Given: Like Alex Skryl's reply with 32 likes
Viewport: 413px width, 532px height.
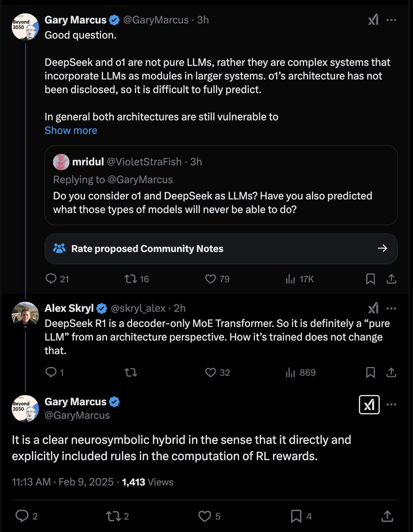Looking at the screenshot, I should [x=217, y=372].
